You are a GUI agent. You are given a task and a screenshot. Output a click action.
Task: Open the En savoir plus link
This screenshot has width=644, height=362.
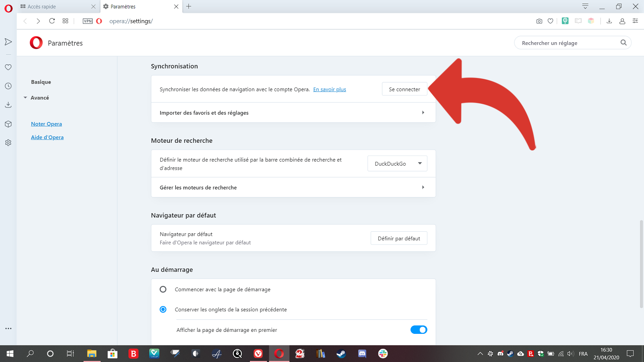330,89
